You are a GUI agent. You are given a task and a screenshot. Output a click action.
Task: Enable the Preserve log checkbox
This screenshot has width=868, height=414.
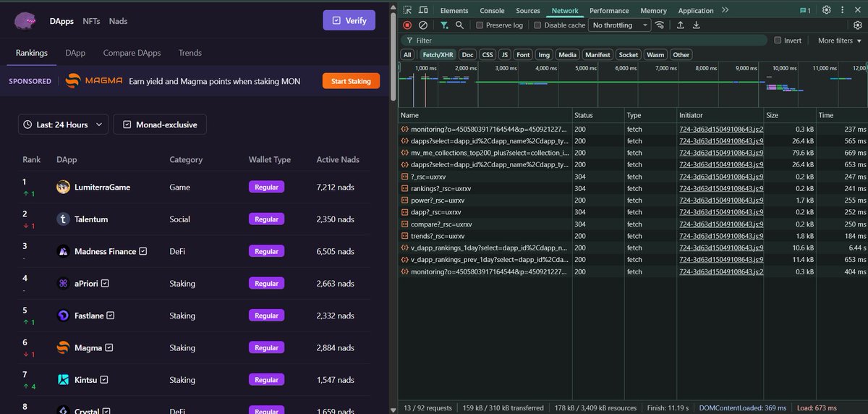pyautogui.click(x=480, y=25)
